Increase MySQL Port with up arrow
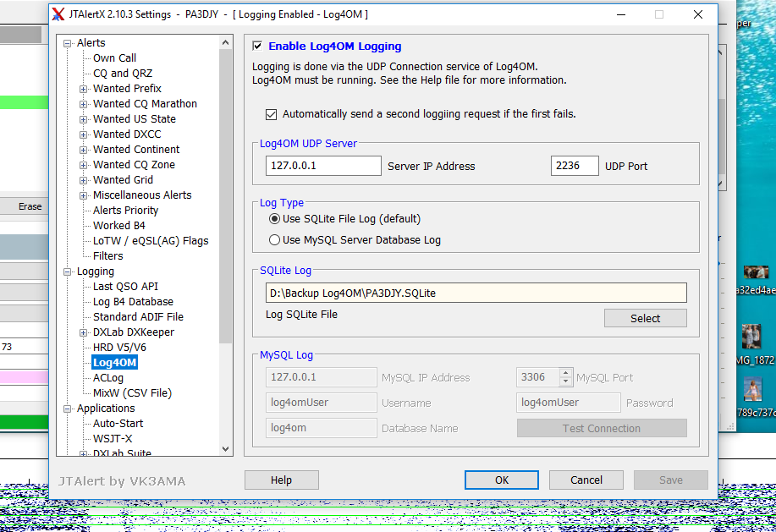 click(565, 373)
